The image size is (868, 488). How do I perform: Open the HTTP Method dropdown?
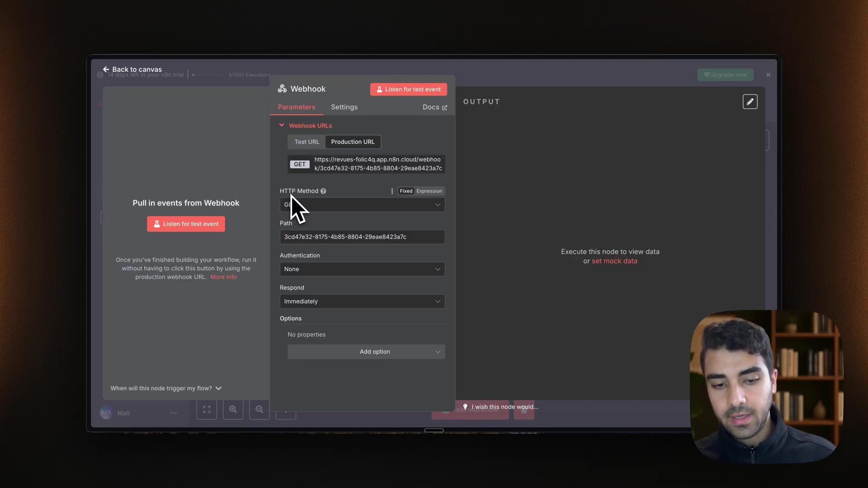click(362, 205)
